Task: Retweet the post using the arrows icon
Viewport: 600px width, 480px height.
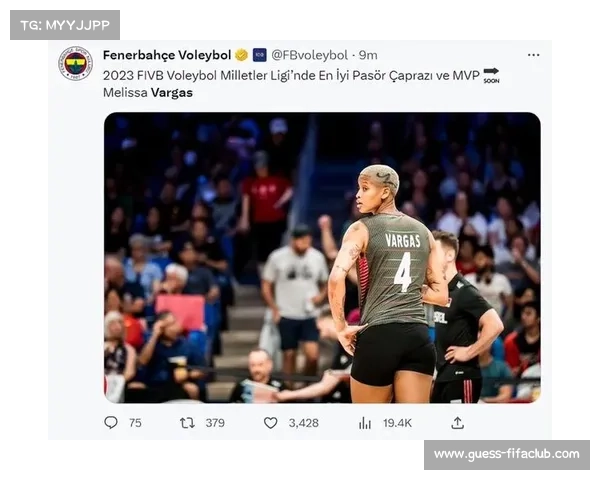Action: tap(188, 423)
